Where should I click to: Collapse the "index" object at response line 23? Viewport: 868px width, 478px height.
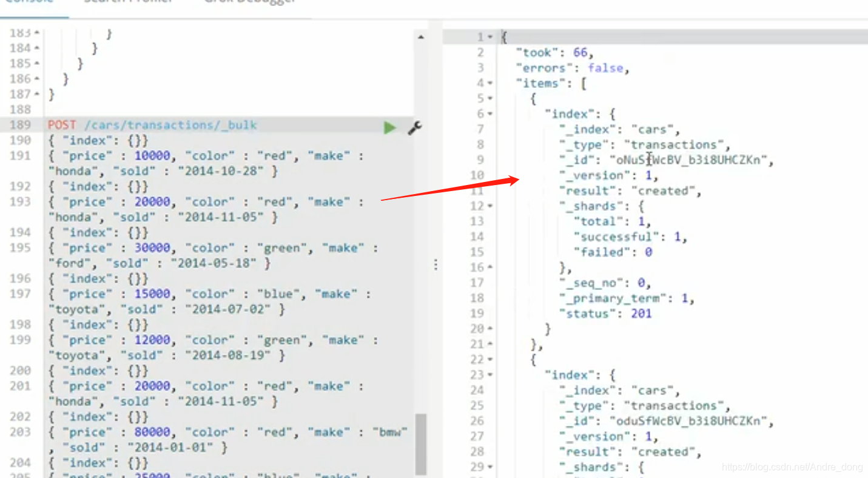pos(490,375)
